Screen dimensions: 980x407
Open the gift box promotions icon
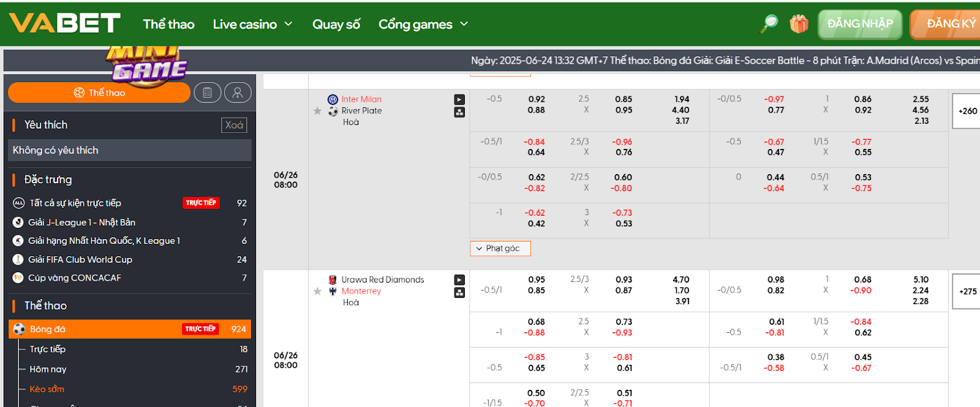point(799,24)
